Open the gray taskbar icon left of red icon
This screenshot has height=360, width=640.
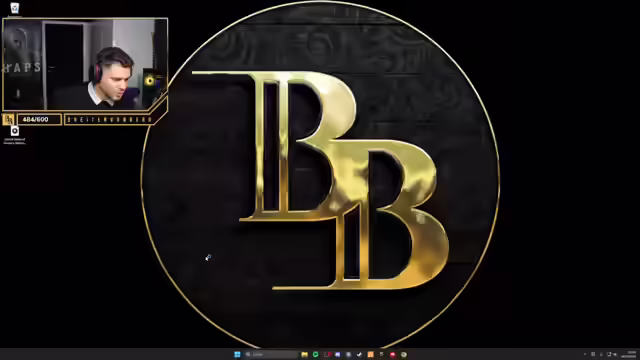click(x=382, y=354)
